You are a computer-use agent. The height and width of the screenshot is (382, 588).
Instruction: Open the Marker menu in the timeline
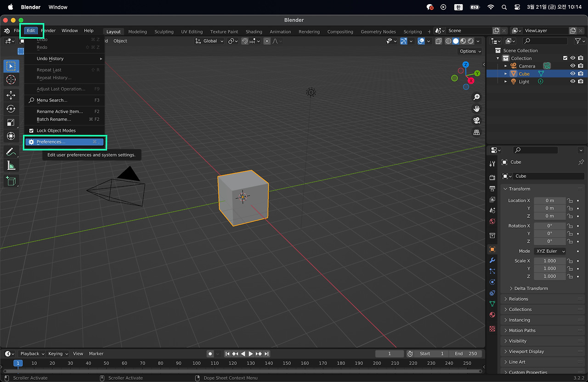click(x=96, y=353)
